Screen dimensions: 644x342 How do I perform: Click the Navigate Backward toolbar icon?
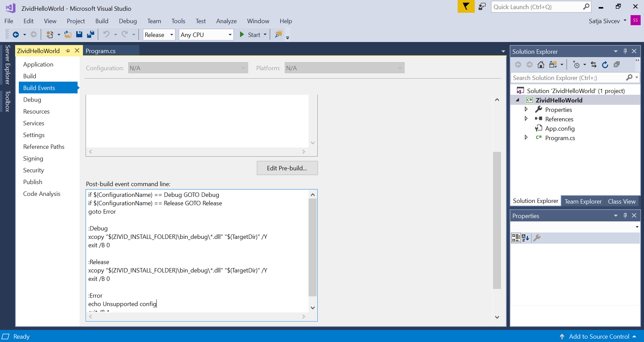15,35
